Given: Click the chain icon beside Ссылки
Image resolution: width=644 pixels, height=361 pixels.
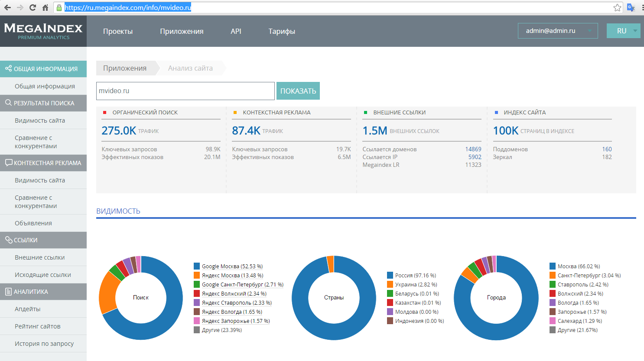Looking at the screenshot, I should pos(8,240).
